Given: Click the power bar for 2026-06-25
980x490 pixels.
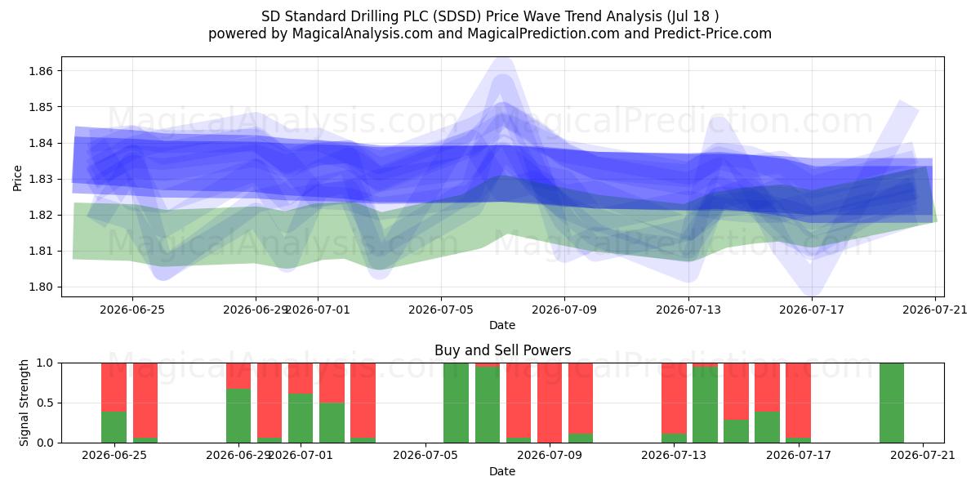Looking at the screenshot, I should tap(114, 403).
